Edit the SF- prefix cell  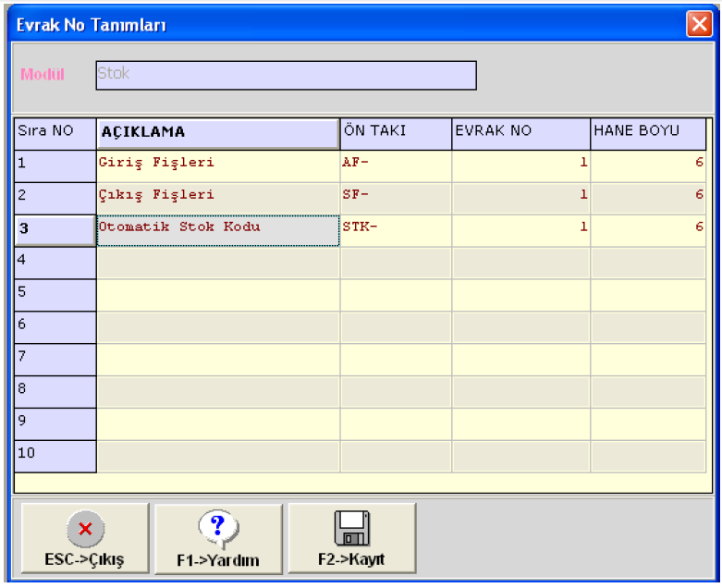pyautogui.click(x=396, y=197)
